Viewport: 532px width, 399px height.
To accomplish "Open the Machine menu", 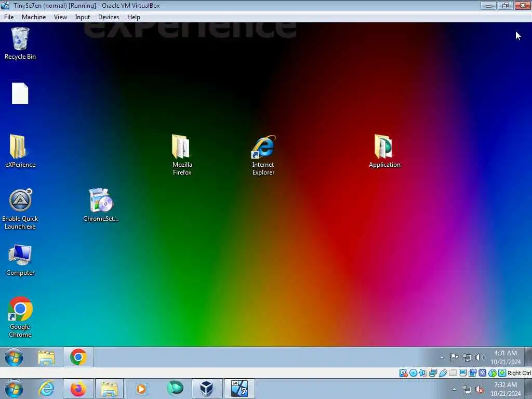I will 34,17.
